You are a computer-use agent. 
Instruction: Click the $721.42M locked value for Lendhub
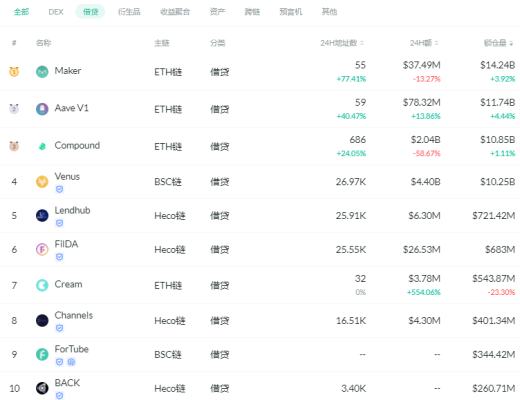(494, 216)
